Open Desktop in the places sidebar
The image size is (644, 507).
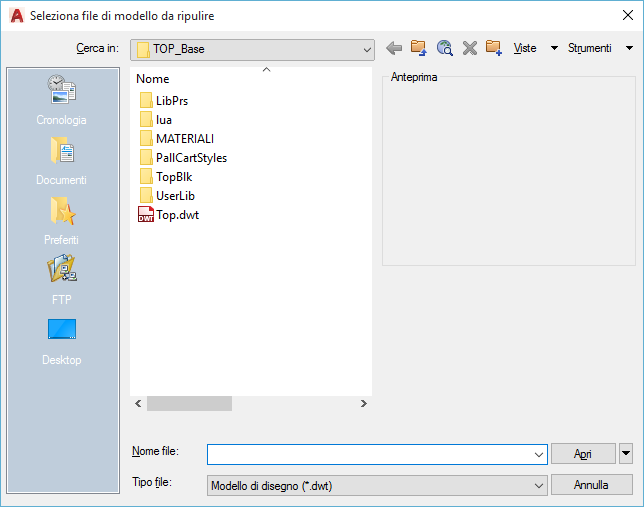pos(62,341)
